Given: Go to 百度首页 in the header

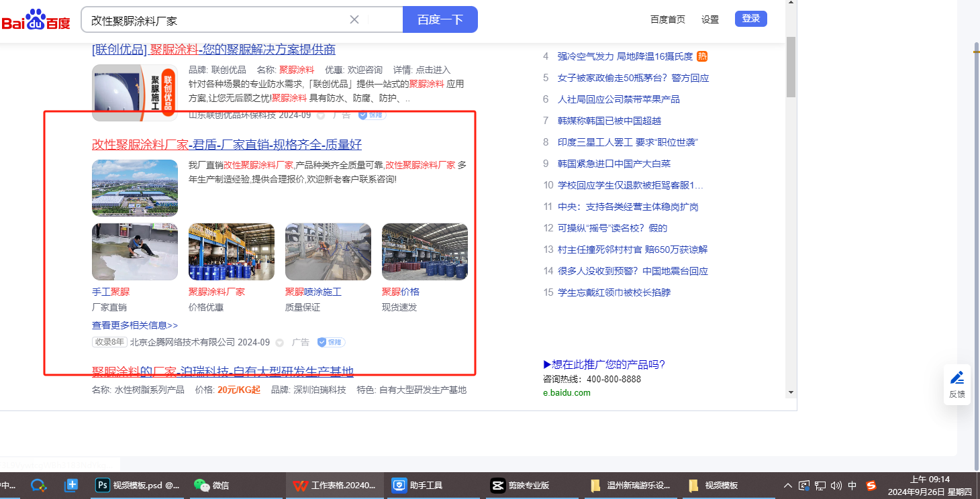Looking at the screenshot, I should click(667, 19).
